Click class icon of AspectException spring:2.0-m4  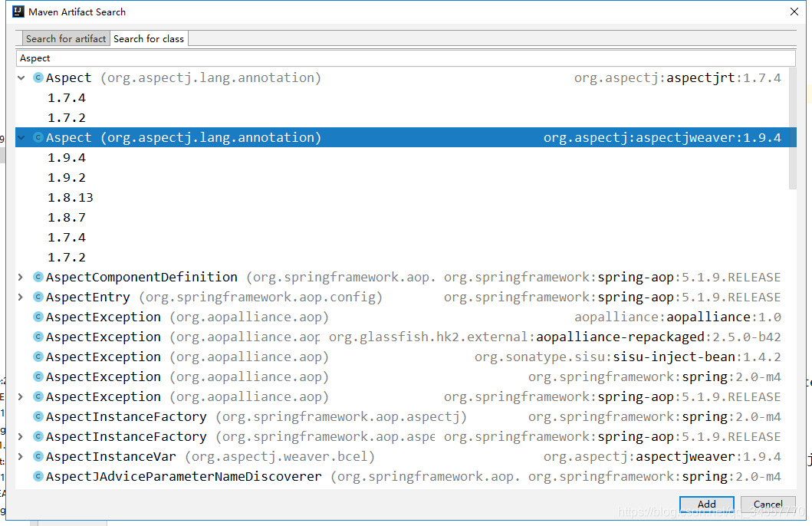point(38,377)
